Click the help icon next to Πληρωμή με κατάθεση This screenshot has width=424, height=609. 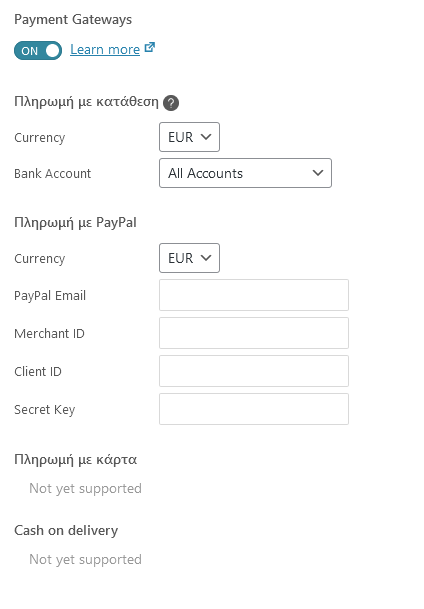(171, 103)
